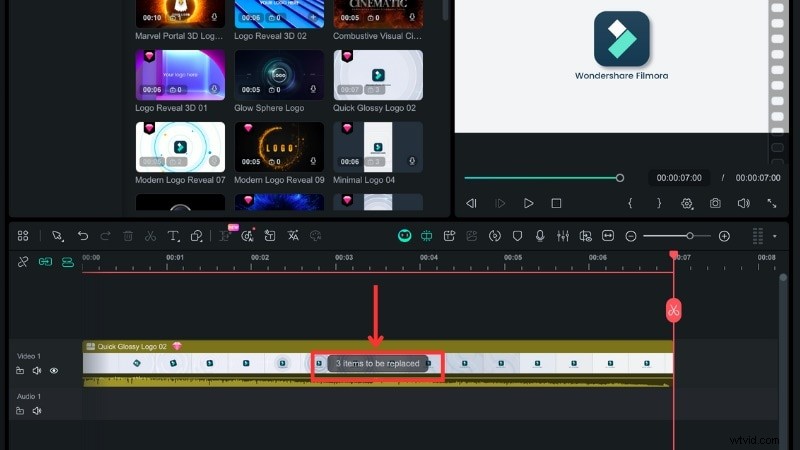The width and height of the screenshot is (800, 450).
Task: Click the current timecode 00:00:07:00 field
Action: pos(679,178)
